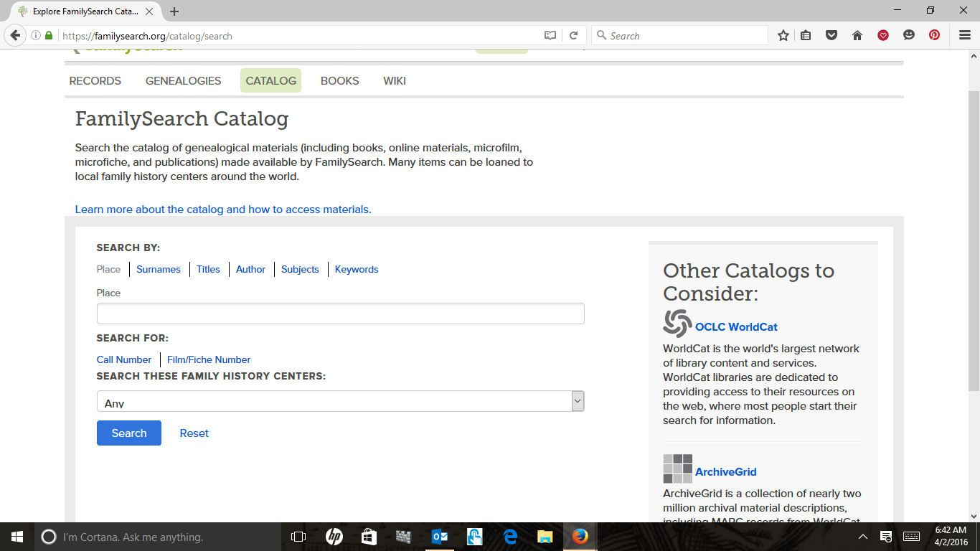Viewport: 980px width, 551px height.
Task: Open the touch hand app on the taskbar
Action: (x=475, y=537)
